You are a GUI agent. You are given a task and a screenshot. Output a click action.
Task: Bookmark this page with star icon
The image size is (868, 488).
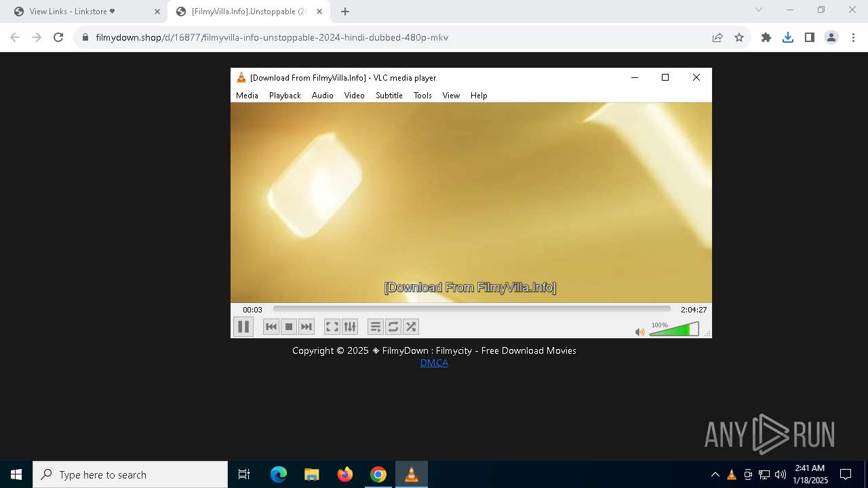739,37
